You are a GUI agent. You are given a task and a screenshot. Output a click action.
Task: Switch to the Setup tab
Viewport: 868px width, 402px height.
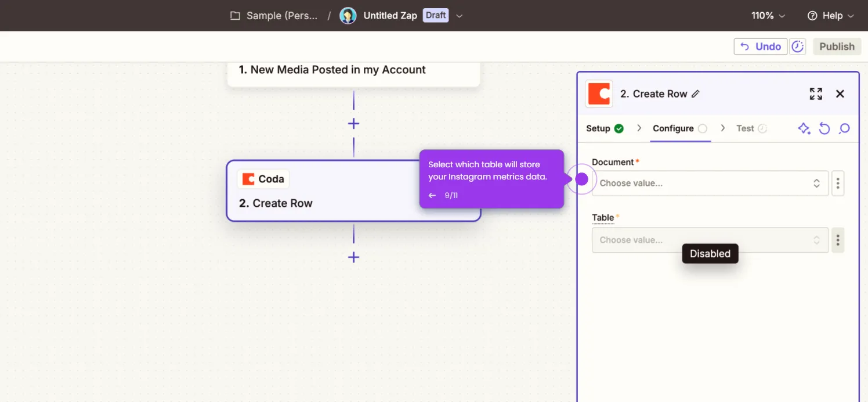coord(605,128)
